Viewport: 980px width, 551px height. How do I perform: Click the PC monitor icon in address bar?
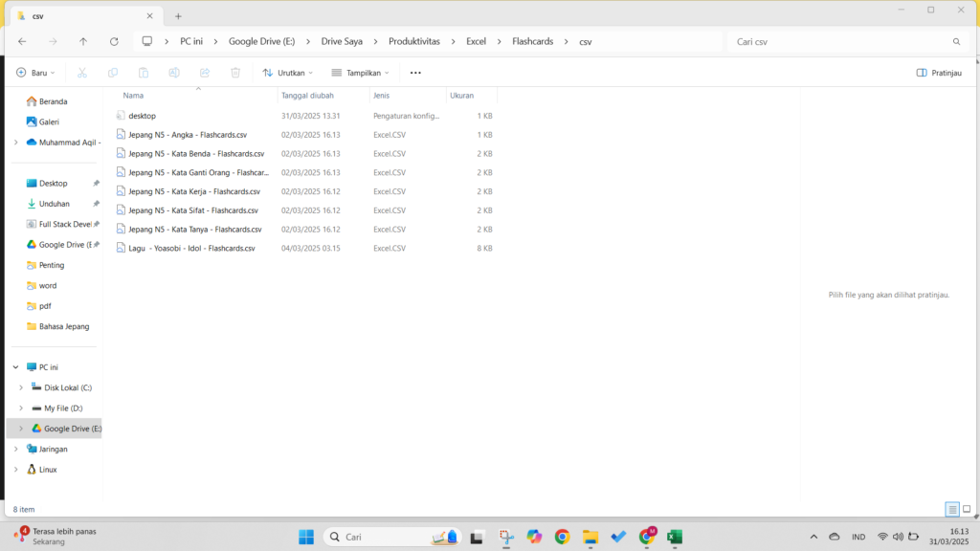[146, 41]
